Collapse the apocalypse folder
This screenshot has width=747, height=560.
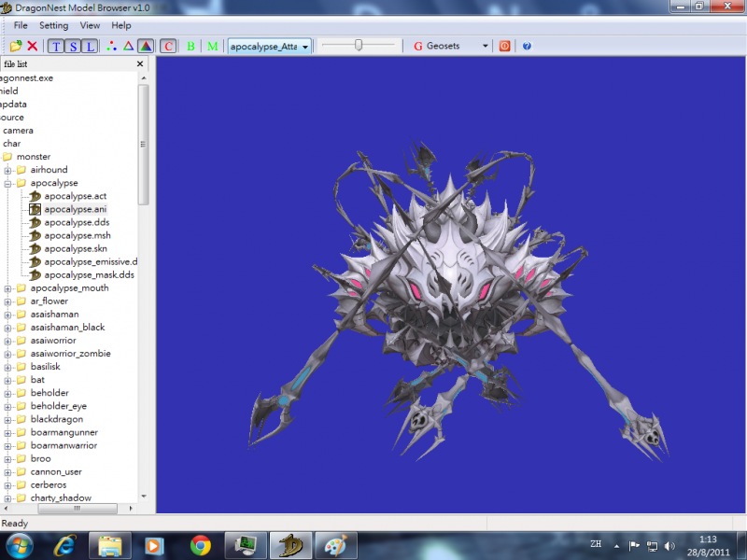(x=7, y=184)
